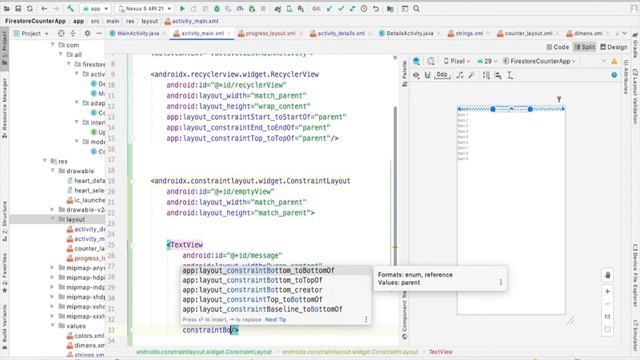Click the Git revert icon
This screenshot has height=360, width=640.
[376, 9]
